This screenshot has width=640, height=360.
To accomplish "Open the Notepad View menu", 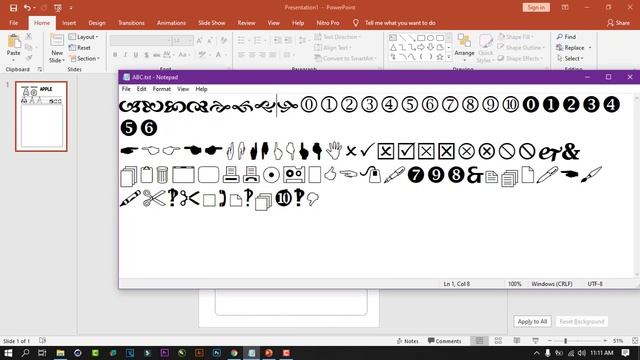I will pos(183,89).
